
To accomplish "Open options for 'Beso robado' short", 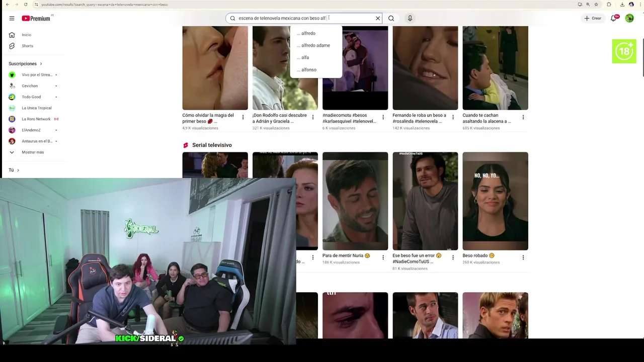I will (x=523, y=257).
